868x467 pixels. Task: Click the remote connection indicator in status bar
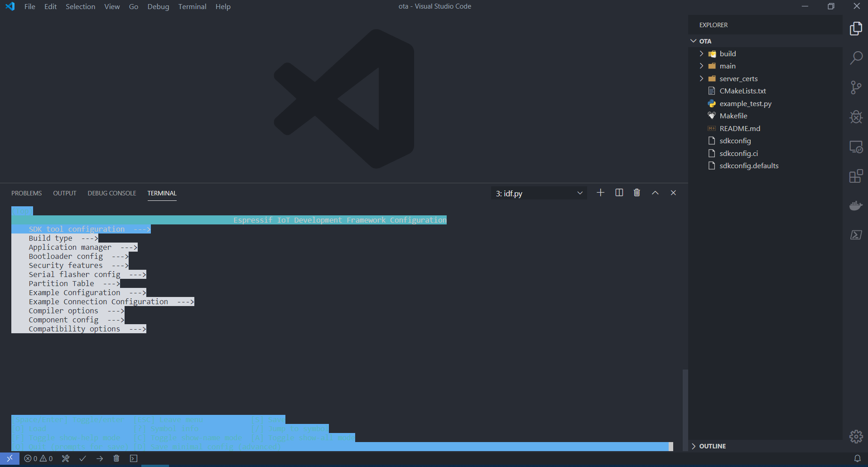[x=9, y=458]
